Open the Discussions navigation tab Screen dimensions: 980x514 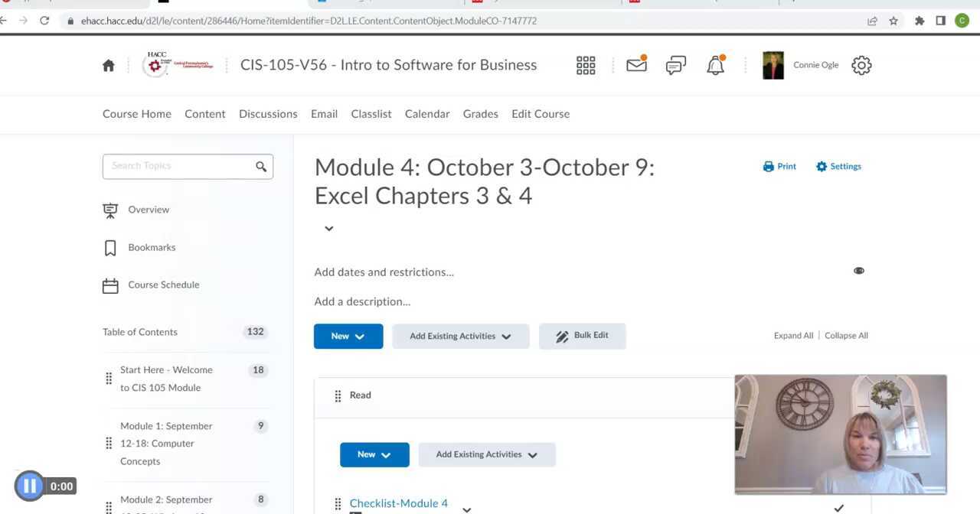[268, 114]
